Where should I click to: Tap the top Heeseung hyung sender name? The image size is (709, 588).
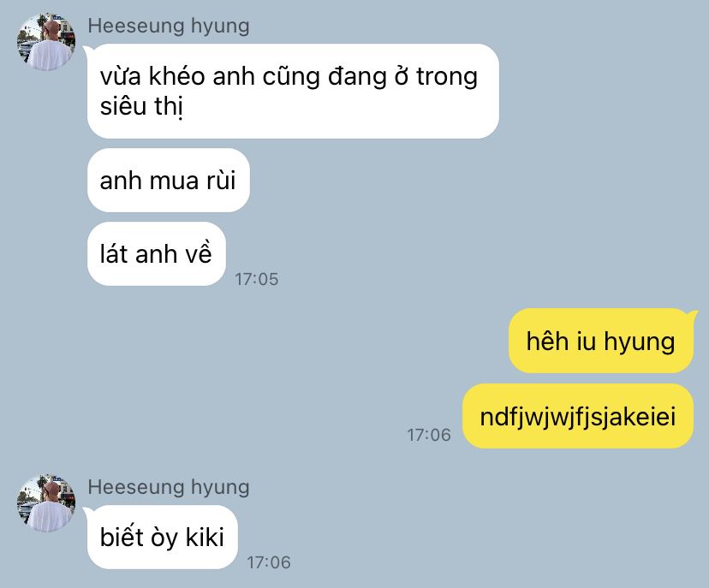(169, 27)
